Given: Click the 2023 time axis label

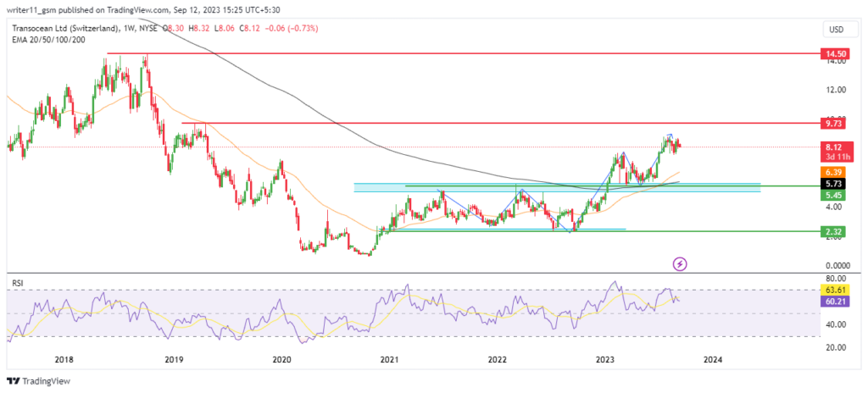Looking at the screenshot, I should coord(605,360).
